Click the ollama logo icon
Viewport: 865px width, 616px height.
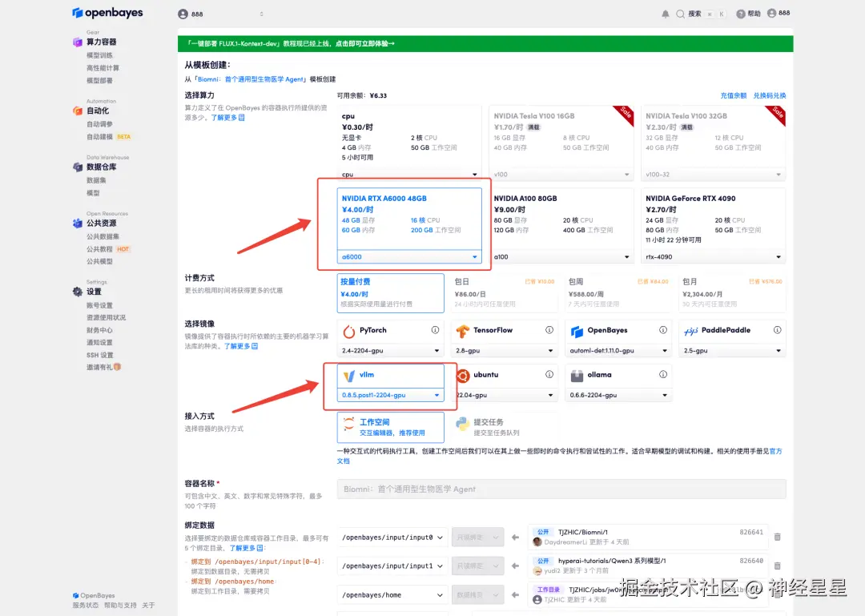tap(577, 376)
